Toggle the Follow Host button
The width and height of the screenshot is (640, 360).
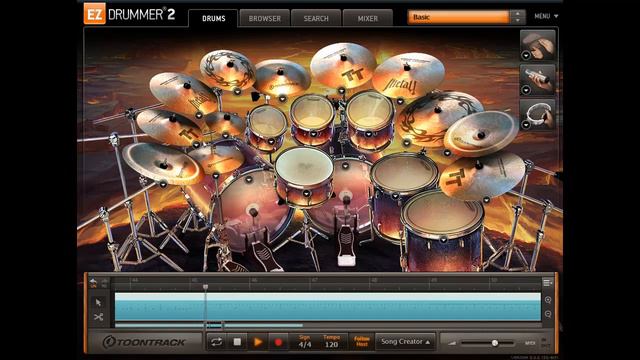coord(362,342)
